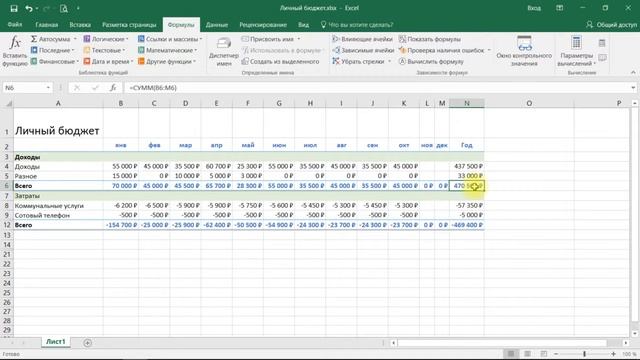The image size is (640, 360).
Task: Select cell 'Коммунальные услуги'
Action: point(58,205)
